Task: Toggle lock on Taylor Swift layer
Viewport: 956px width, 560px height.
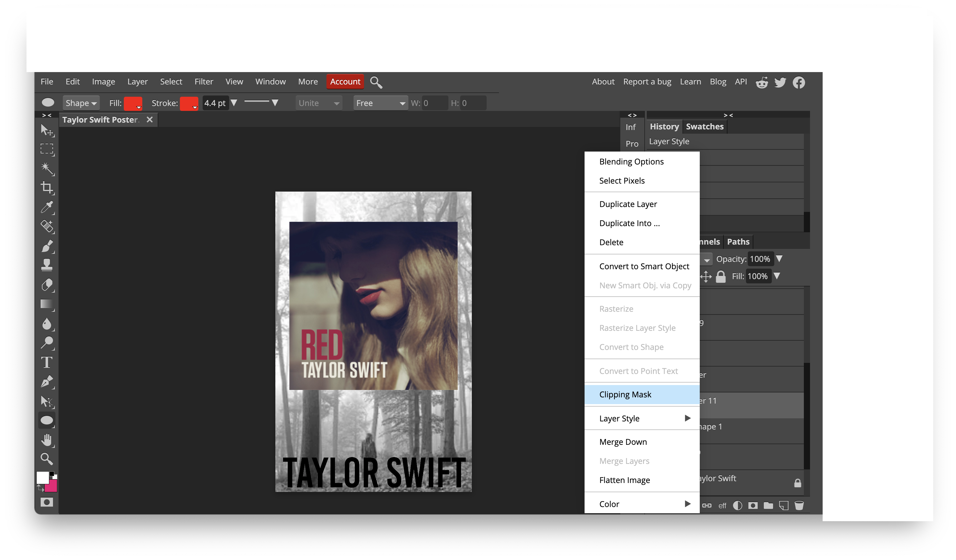Action: pyautogui.click(x=798, y=483)
